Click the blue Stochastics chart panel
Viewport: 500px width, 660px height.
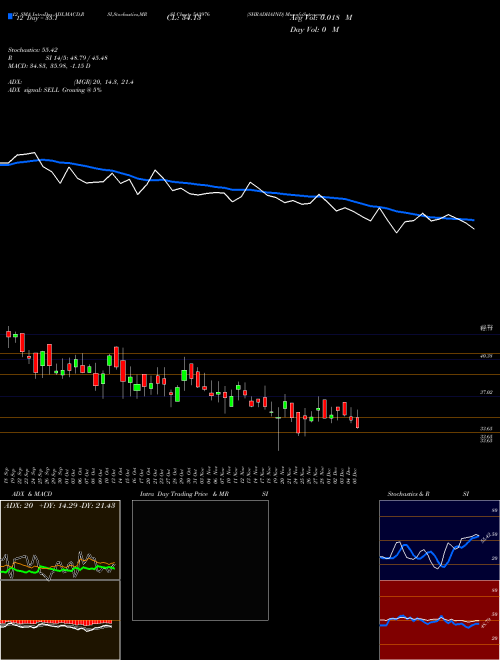(439, 540)
